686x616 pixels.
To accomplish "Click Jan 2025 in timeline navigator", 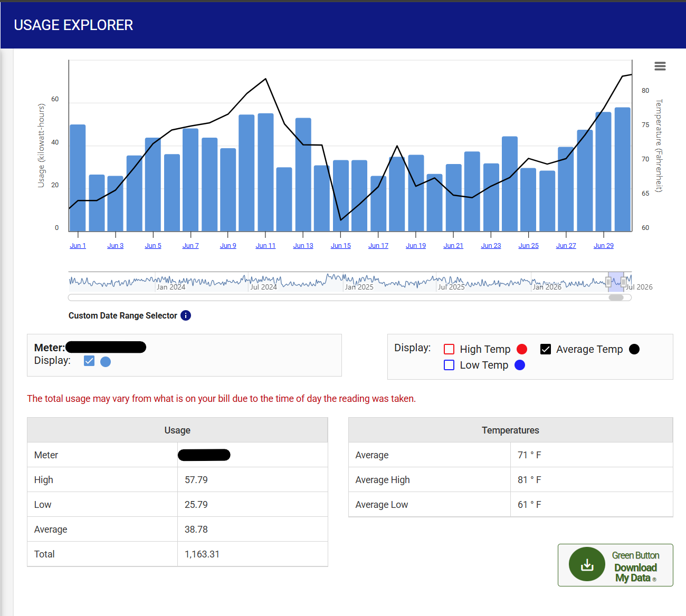I will (359, 287).
